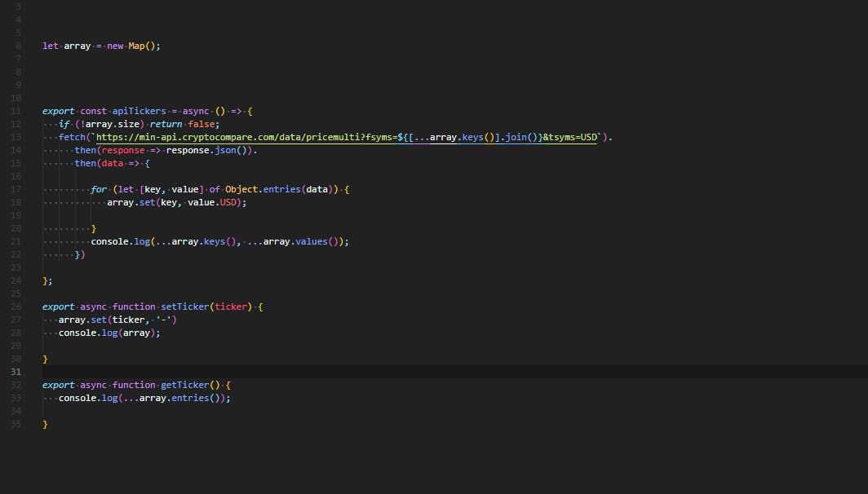The image size is (868, 494).
Task: Click 'export' keyword on line 32
Action: point(58,385)
